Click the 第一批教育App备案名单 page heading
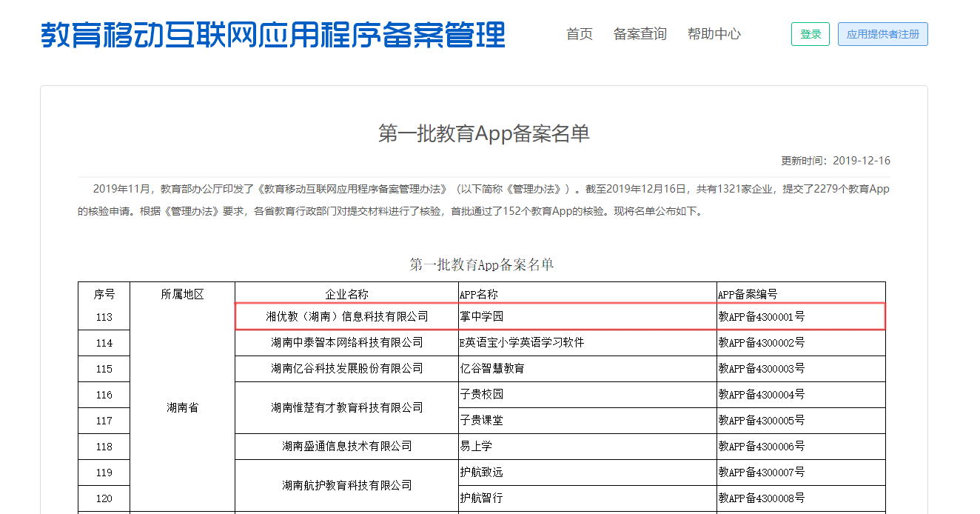Image resolution: width=980 pixels, height=514 pixels. tap(484, 133)
